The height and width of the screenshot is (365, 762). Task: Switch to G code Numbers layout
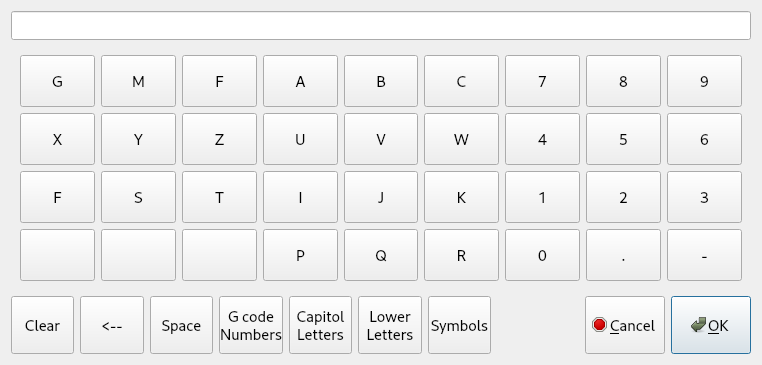(x=251, y=325)
